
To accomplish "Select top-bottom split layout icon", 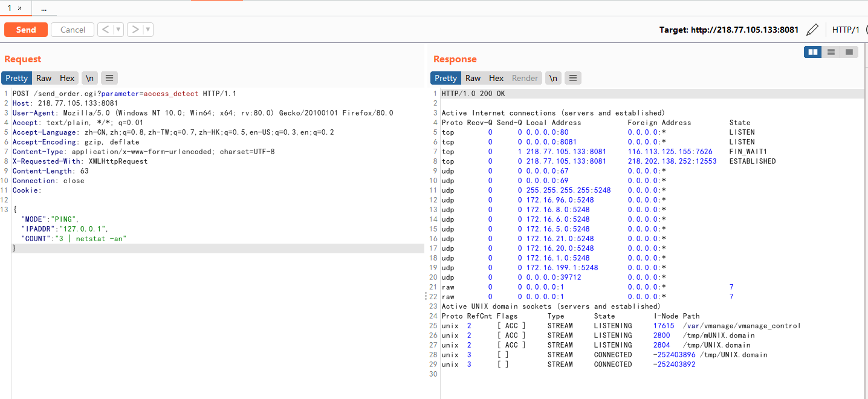I will click(x=831, y=52).
